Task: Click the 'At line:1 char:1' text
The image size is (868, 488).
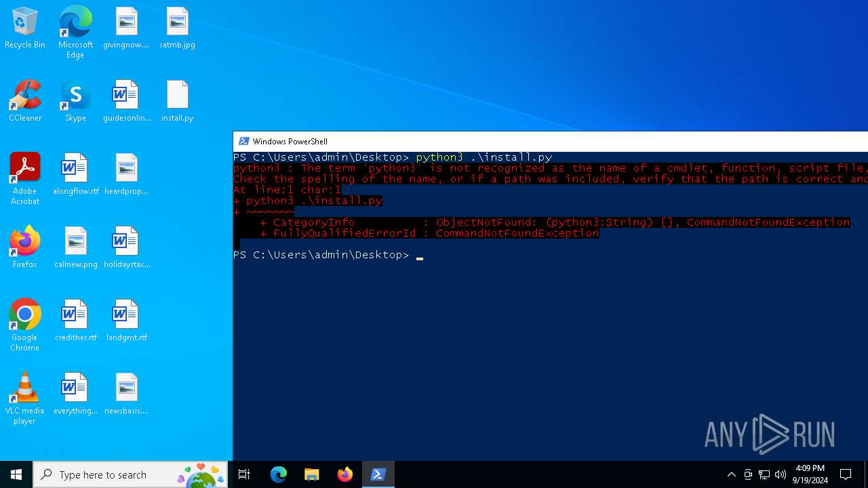Action: click(x=287, y=190)
